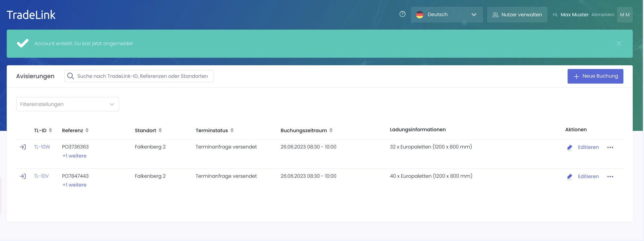Image resolution: width=644 pixels, height=241 pixels.
Task: Click the three-dot menu for TL-10V row
Action: click(610, 176)
